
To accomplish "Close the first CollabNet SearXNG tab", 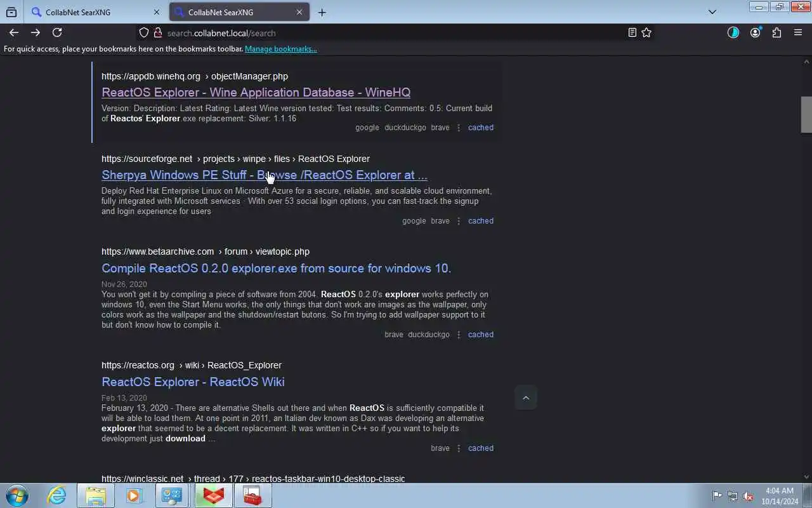I will pyautogui.click(x=157, y=12).
